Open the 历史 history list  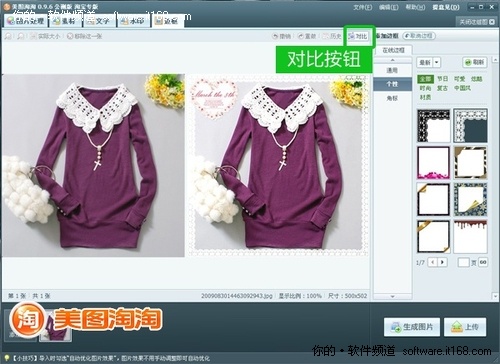pos(332,36)
